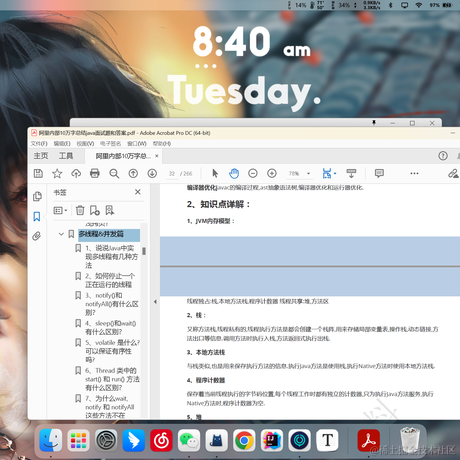Open the 帮助(H) menu
This screenshot has width=460, height=460.
coord(162,144)
